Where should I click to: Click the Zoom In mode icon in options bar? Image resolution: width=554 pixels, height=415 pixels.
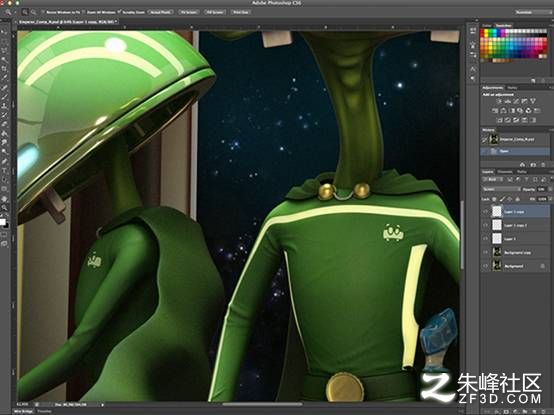25,12
